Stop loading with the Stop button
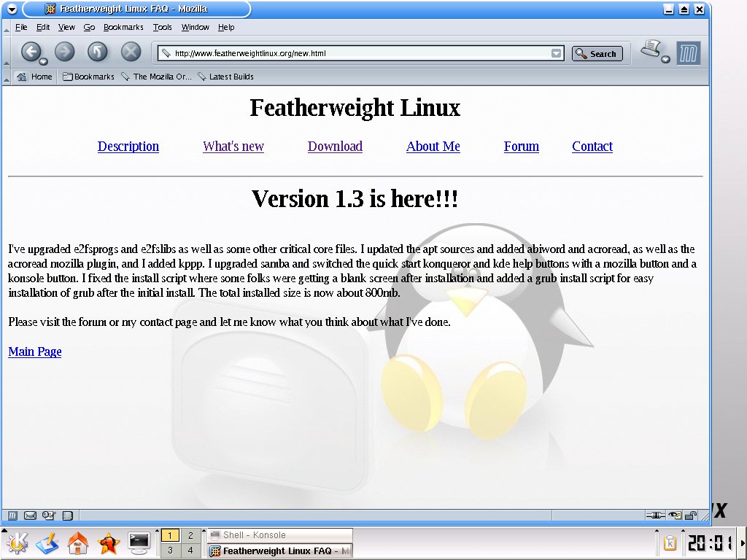Viewport: 747px width, 560px height. 131,52
